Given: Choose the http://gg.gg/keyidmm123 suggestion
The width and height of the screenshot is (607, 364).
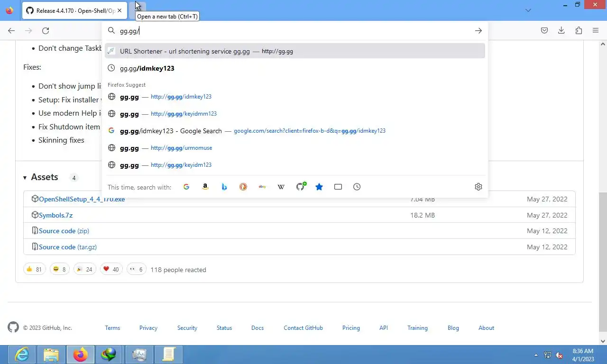Looking at the screenshot, I should coord(295,114).
